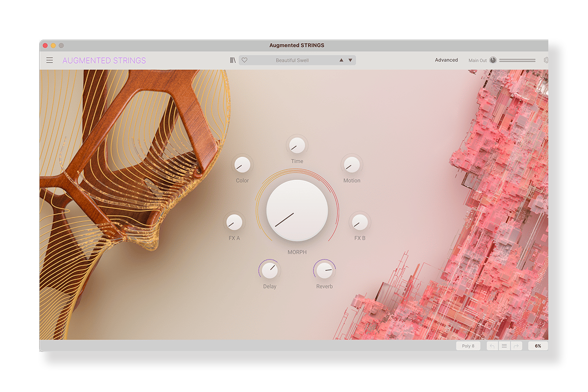This screenshot has height=392, width=588.
Task: Click the AUGMENTED STRINGS logo text
Action: click(x=104, y=60)
